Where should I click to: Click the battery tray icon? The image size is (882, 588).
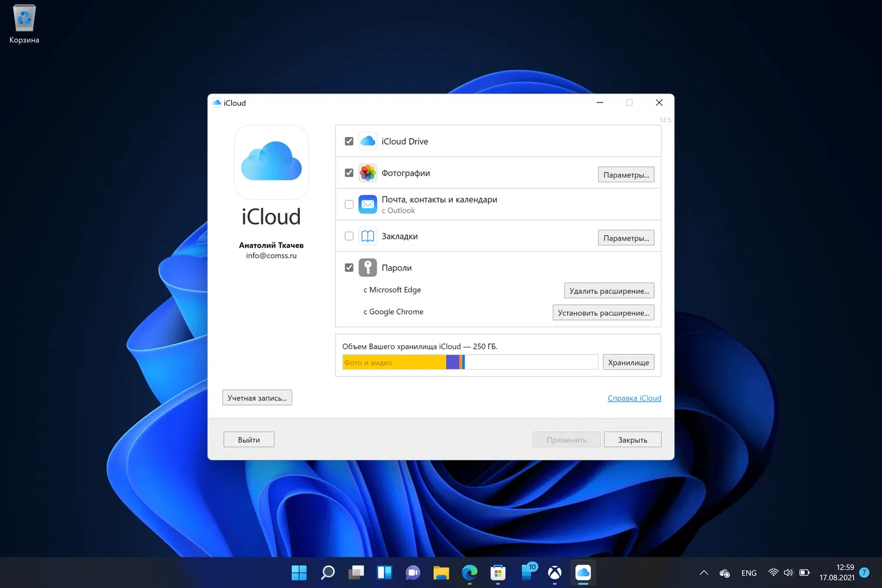pos(804,573)
